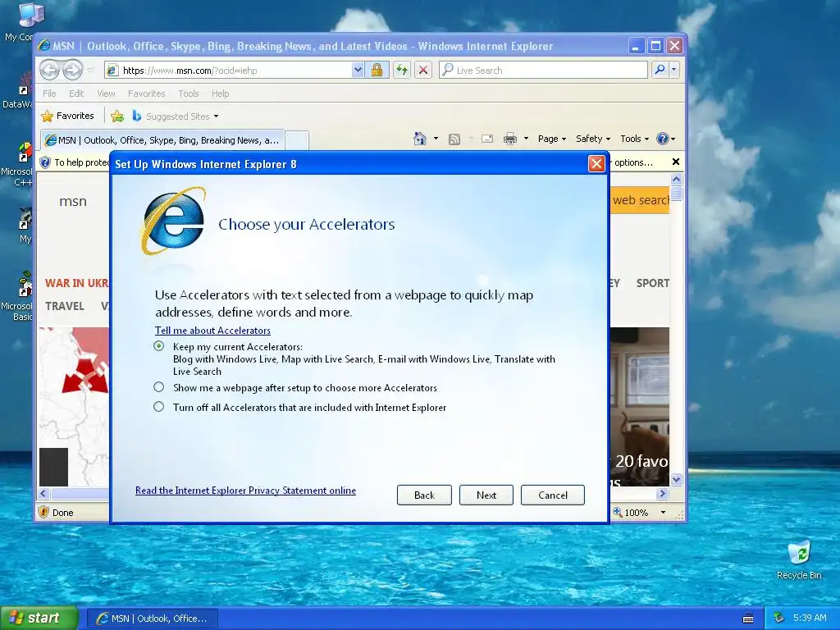This screenshot has height=630, width=840.
Task: Click MSN taskbar button
Action: (x=152, y=619)
